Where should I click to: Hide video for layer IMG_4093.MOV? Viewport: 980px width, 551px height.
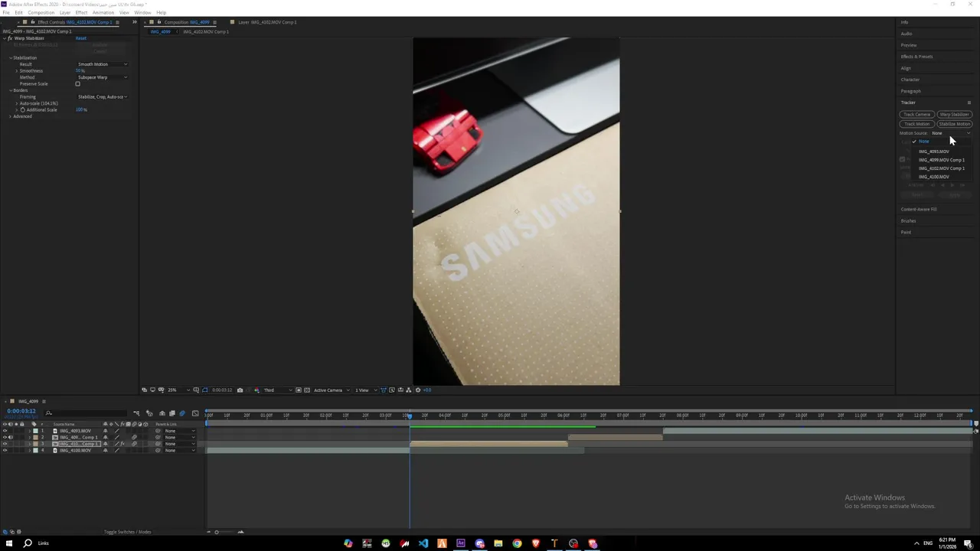5,431
